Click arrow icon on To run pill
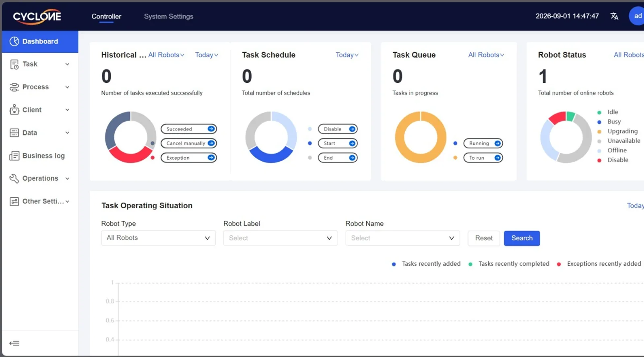 (497, 158)
